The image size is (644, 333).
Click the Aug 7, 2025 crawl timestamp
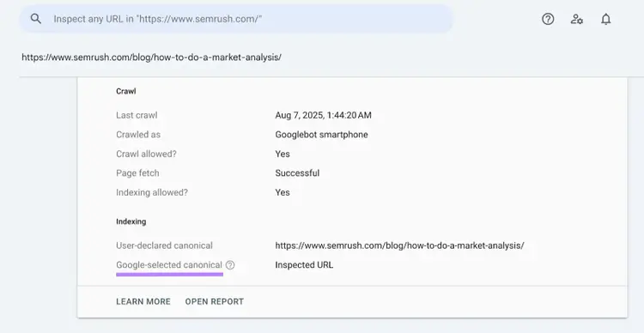tap(323, 115)
